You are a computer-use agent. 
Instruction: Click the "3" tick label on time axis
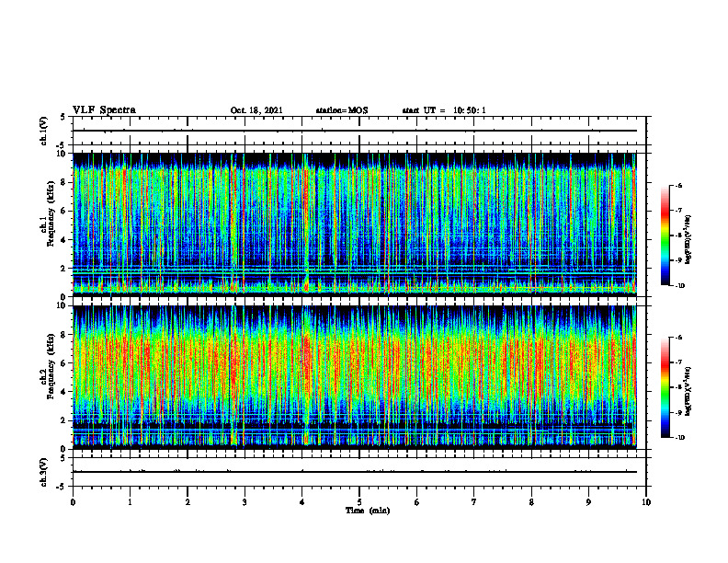point(245,502)
